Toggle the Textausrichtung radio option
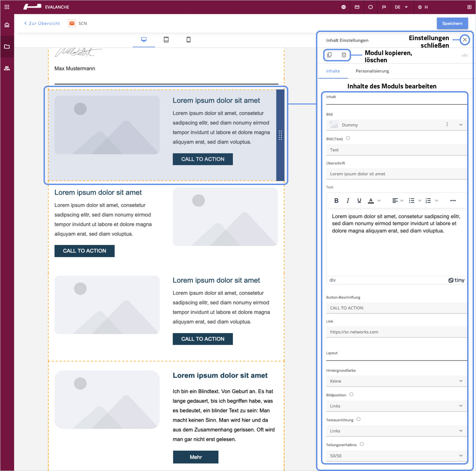The height and width of the screenshot is (471, 476). 358,419
